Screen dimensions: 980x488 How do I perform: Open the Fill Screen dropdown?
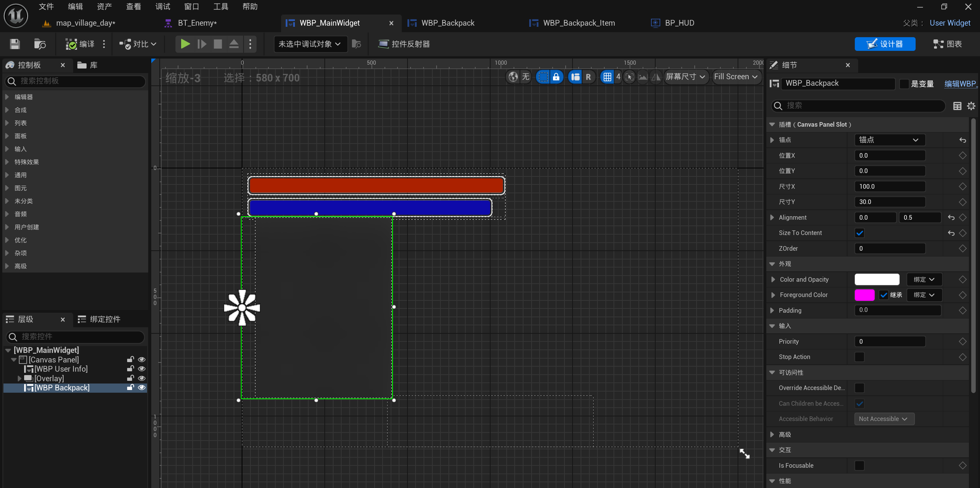736,77
